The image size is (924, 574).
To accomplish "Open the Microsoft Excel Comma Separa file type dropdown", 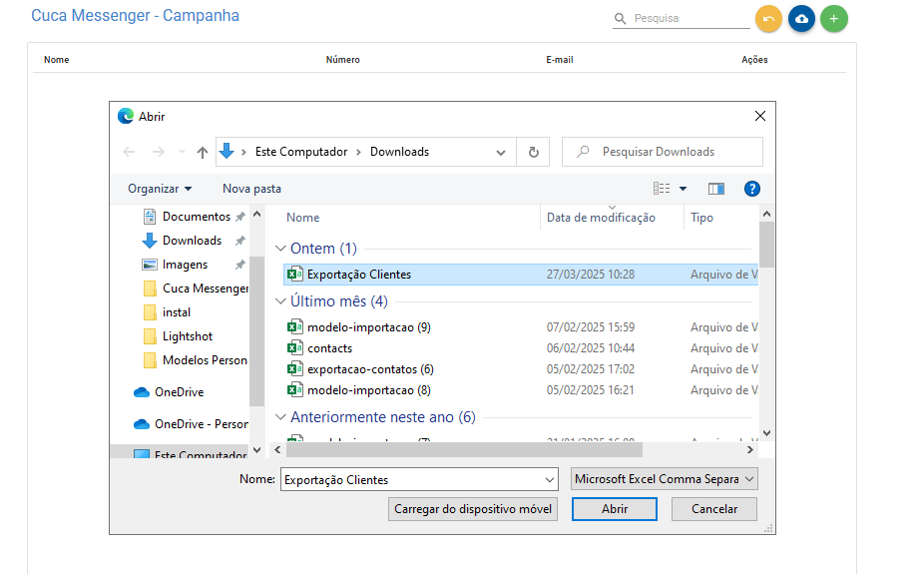I will pyautogui.click(x=665, y=479).
